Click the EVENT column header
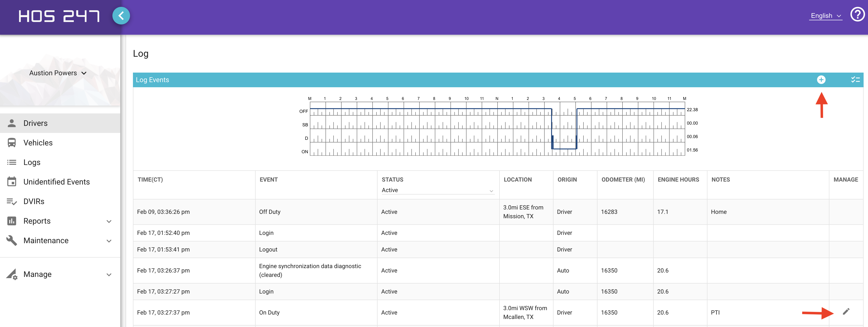868x327 pixels. pyautogui.click(x=269, y=179)
